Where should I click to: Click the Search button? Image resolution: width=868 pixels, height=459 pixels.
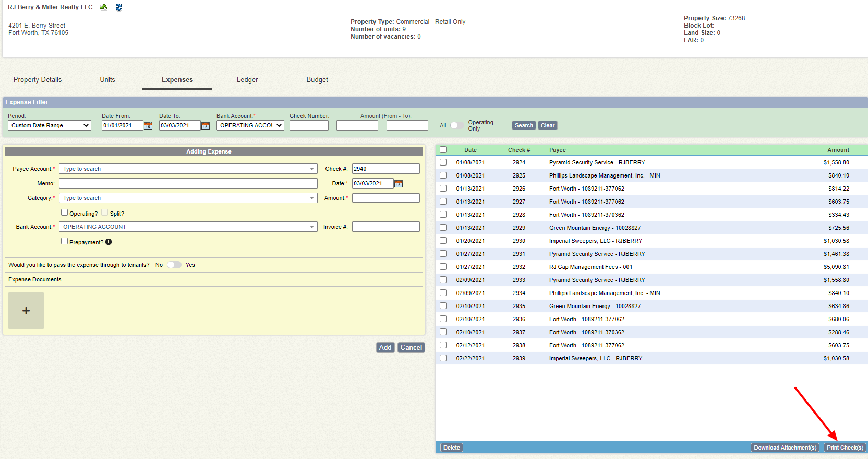pos(524,125)
